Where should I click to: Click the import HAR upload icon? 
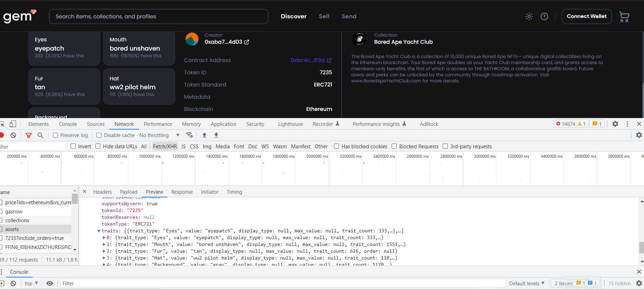(x=204, y=135)
